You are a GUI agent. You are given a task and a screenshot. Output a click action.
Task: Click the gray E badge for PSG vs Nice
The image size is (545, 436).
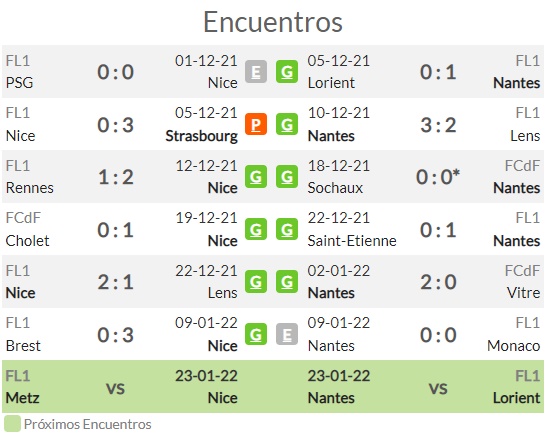coord(256,72)
